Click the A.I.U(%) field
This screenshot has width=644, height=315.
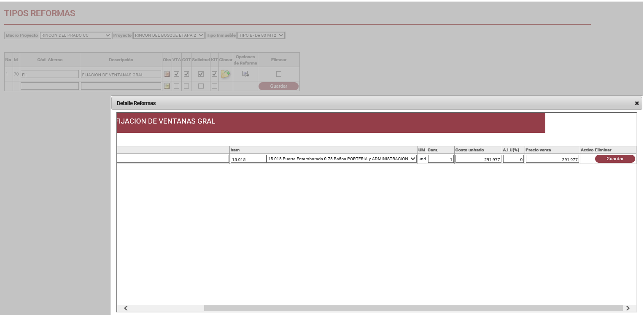click(513, 159)
